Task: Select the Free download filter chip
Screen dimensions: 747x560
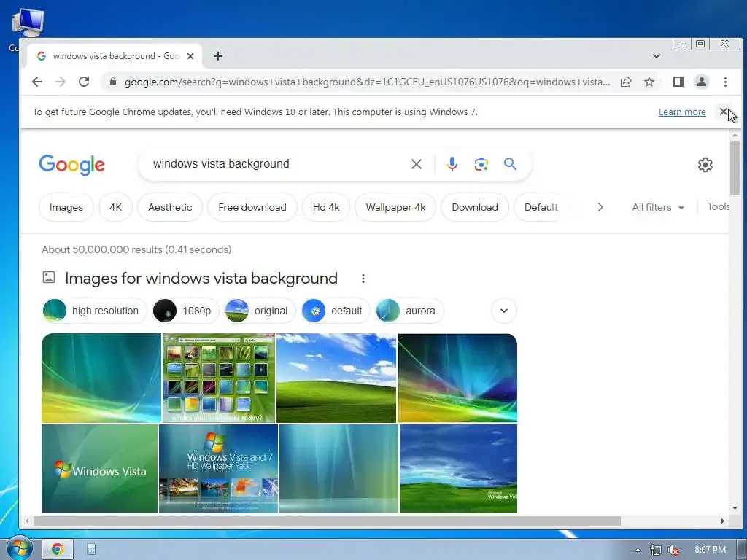Action: coord(252,207)
